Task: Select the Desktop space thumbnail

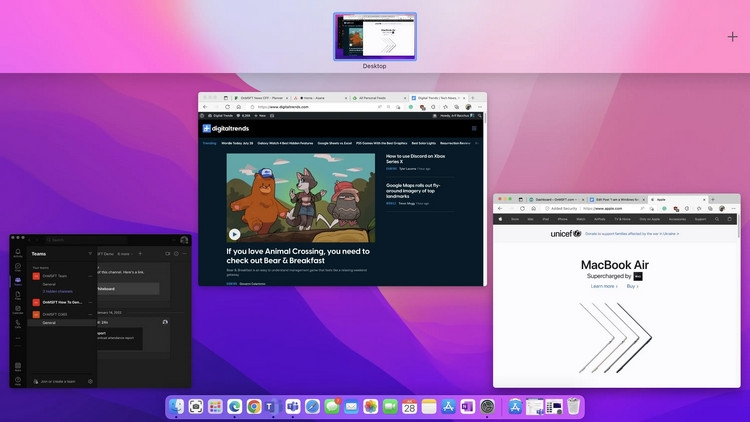Action: point(375,36)
